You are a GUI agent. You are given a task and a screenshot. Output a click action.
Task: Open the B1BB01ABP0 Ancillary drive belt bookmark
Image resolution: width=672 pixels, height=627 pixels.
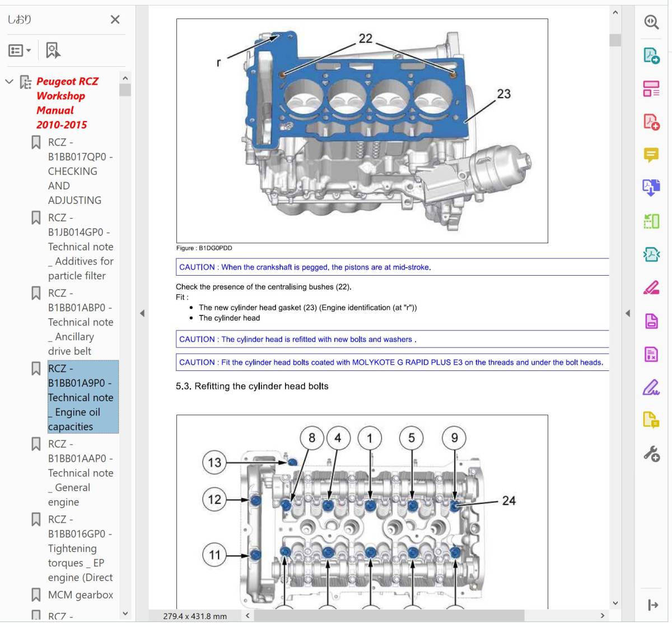[x=80, y=322]
